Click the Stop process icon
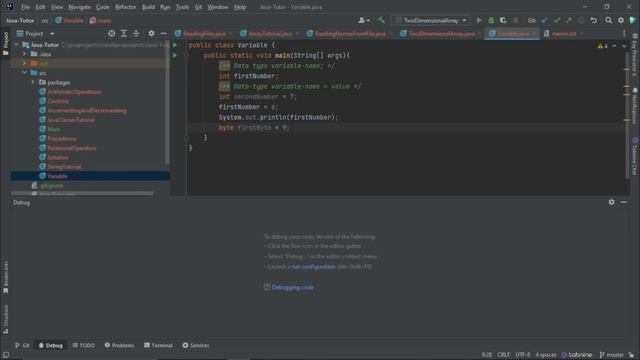The height and width of the screenshot is (360, 640). [516, 20]
